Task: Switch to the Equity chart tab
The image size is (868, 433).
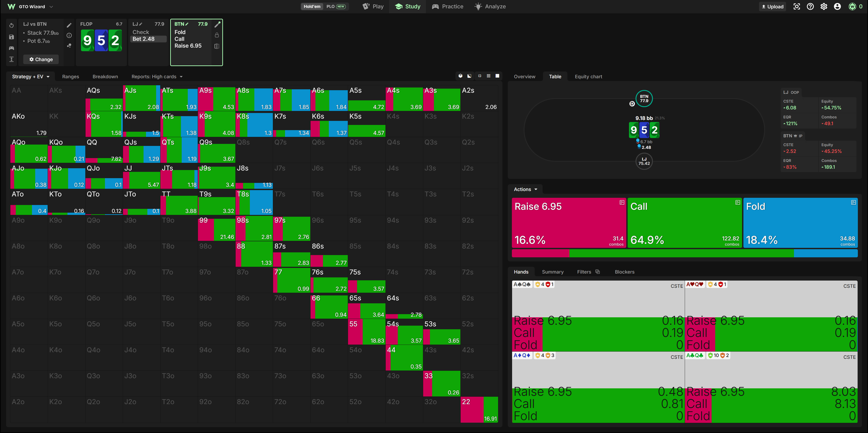Action: [588, 76]
